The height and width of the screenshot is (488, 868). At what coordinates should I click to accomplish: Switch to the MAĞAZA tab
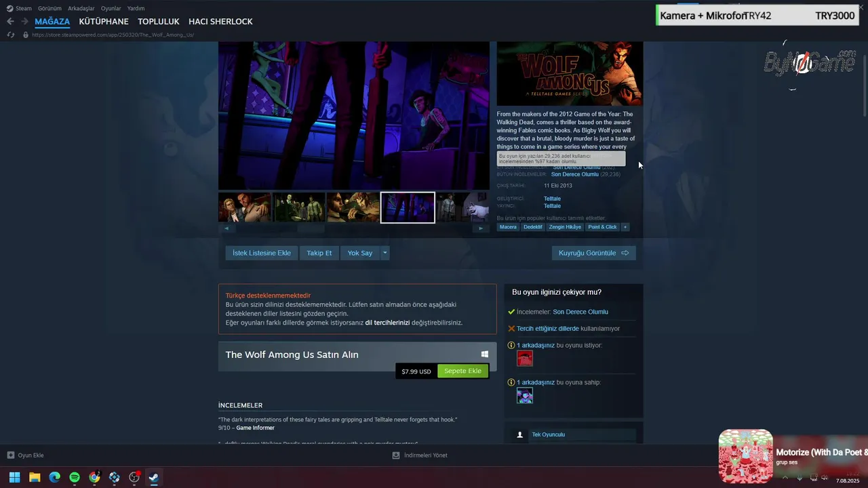click(x=52, y=22)
